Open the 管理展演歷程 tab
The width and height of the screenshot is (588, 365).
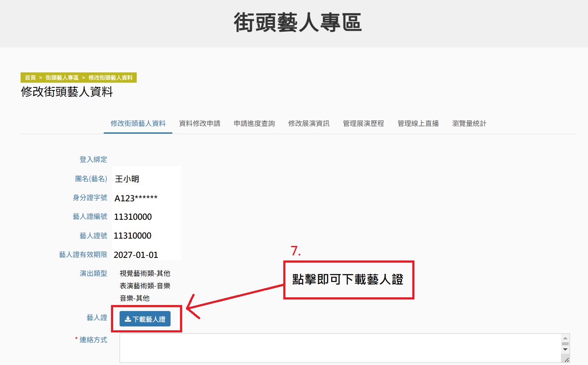pos(363,123)
